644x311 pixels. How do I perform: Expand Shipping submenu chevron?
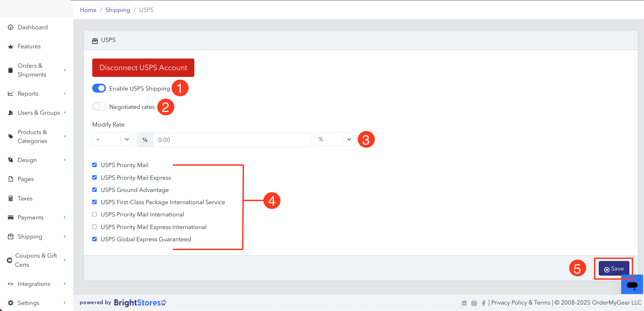coord(65,236)
